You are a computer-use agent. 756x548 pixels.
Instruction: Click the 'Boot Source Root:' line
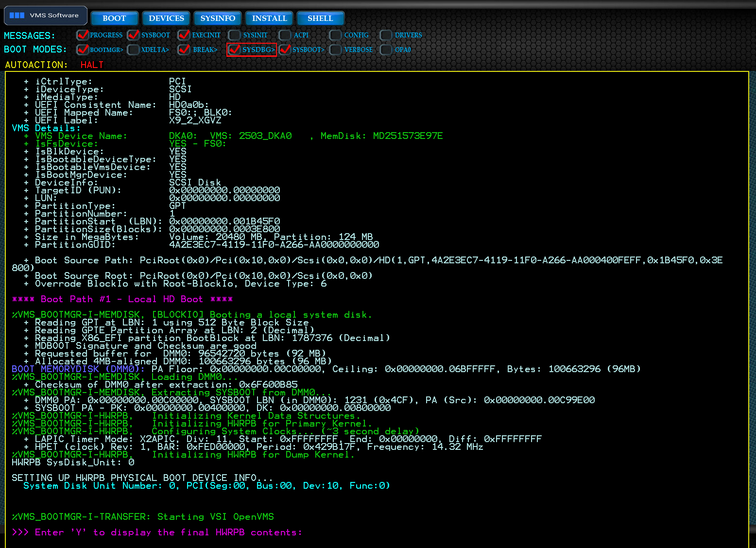pyautogui.click(x=198, y=276)
